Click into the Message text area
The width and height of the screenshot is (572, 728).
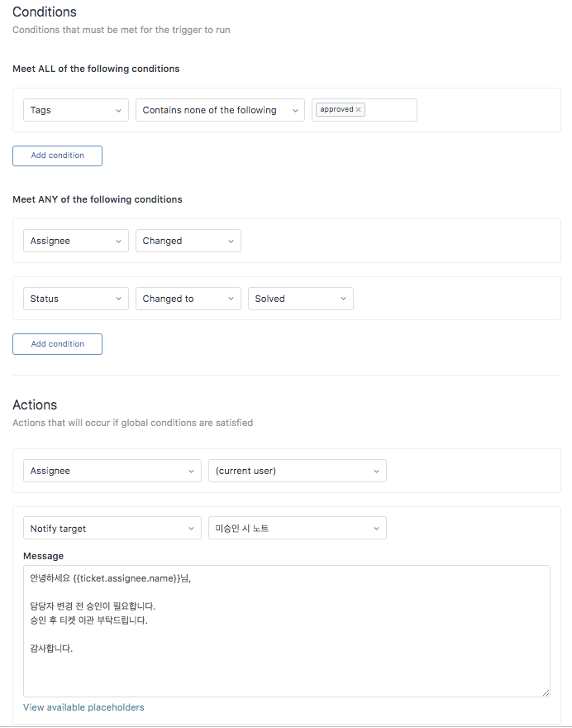(x=287, y=631)
